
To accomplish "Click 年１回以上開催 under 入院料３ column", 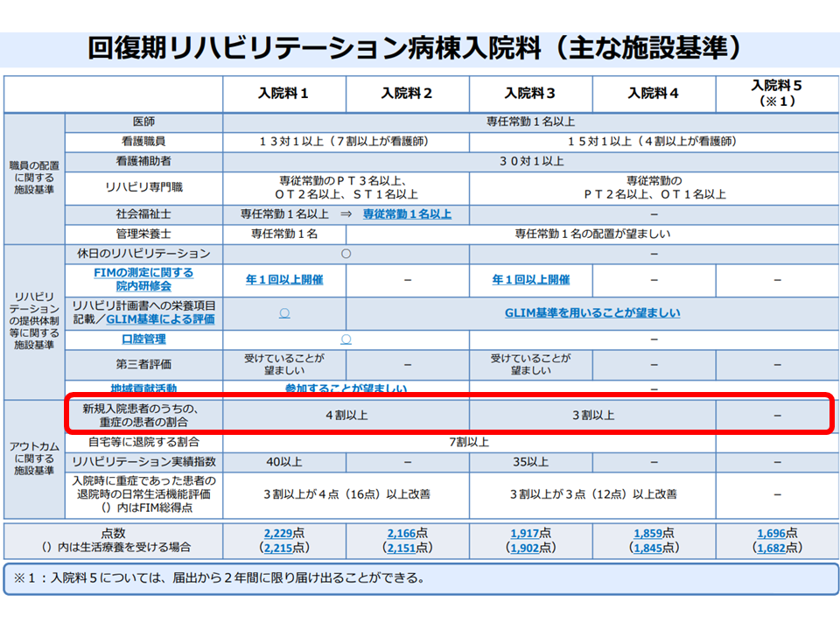I will (x=530, y=279).
